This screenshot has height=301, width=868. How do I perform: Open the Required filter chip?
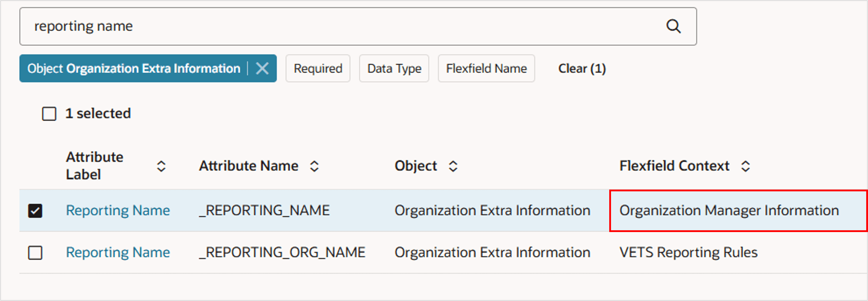pos(318,68)
